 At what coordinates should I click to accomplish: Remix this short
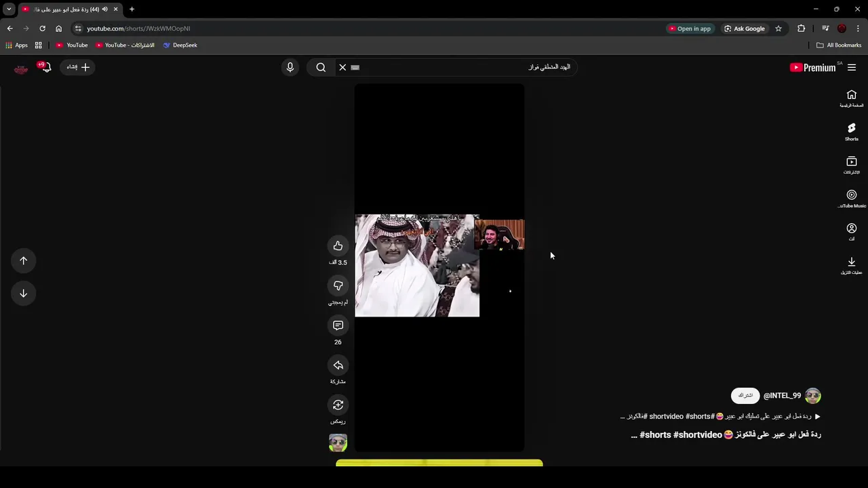click(x=338, y=405)
